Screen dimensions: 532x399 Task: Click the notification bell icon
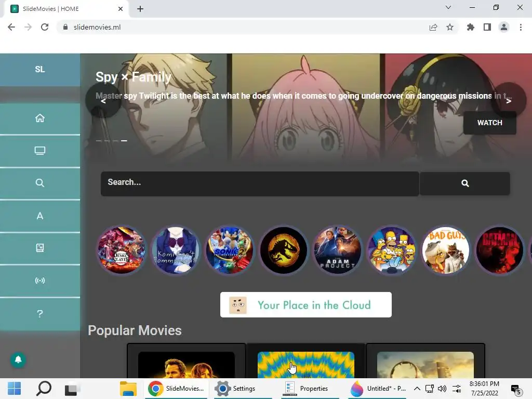(18, 360)
